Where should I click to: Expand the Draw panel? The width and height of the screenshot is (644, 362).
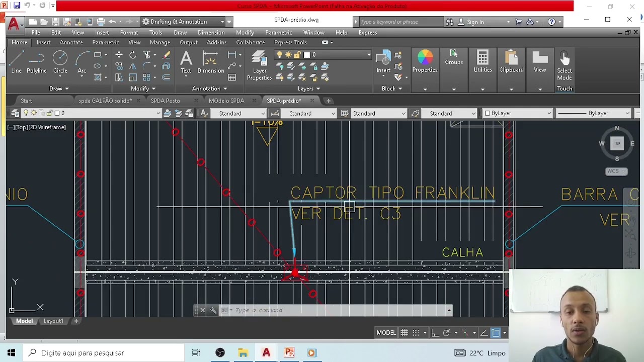(59, 88)
